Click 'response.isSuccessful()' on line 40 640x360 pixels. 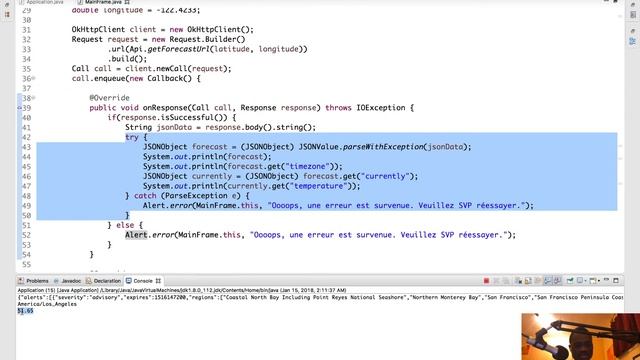(x=174, y=118)
